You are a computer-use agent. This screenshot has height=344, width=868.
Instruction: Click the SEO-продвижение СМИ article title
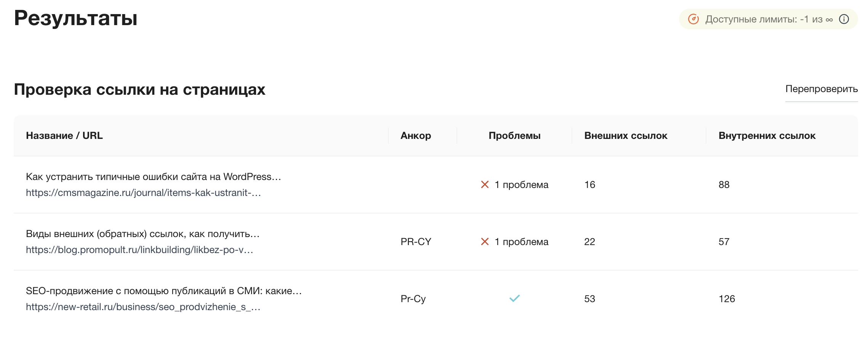(164, 291)
